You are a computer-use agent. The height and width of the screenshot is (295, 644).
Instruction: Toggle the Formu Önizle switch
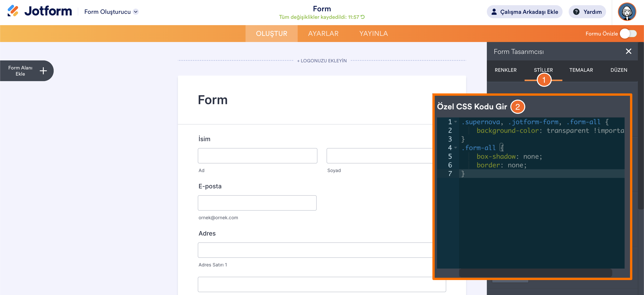tap(628, 34)
